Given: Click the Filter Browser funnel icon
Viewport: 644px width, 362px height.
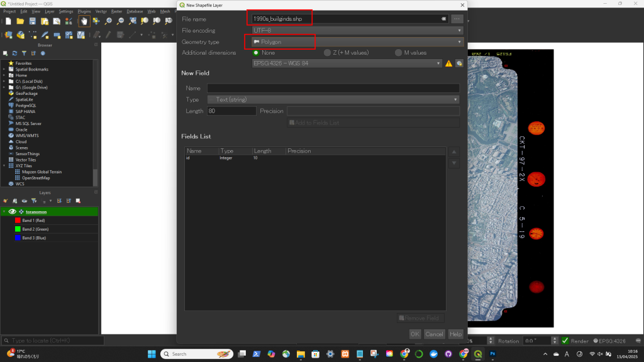Looking at the screenshot, I should click(x=23, y=53).
